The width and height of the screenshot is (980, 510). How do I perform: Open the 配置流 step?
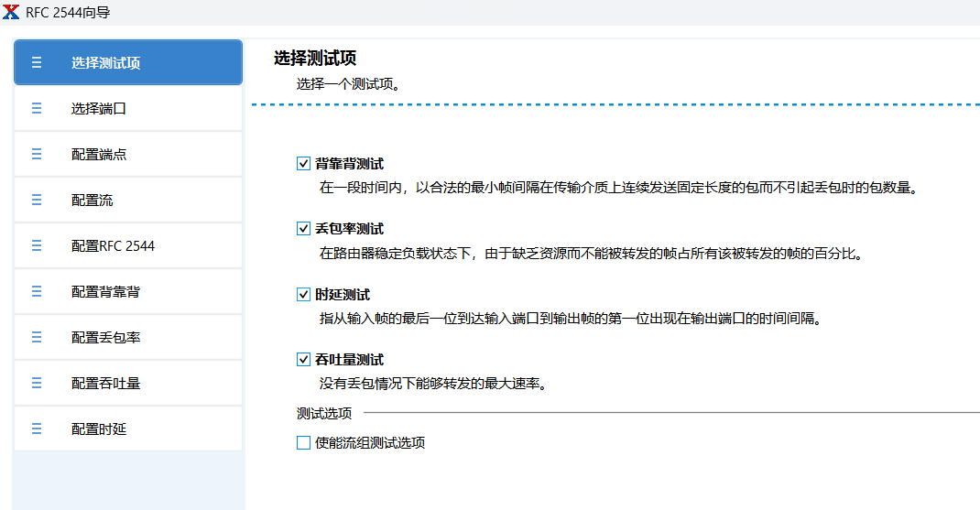tap(128, 200)
